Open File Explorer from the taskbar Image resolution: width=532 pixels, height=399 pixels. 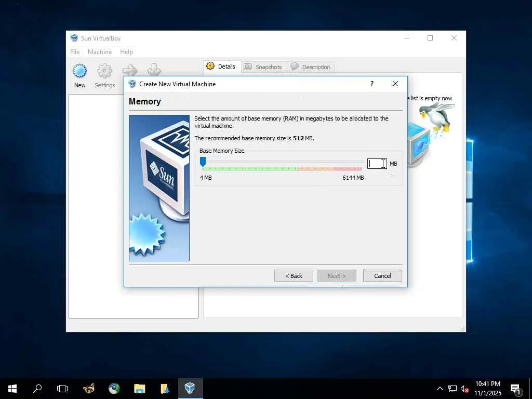(x=139, y=389)
